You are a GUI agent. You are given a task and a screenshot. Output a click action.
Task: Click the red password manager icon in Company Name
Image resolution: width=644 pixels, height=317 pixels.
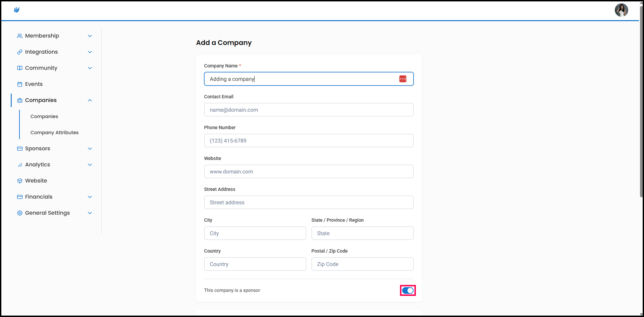point(402,79)
